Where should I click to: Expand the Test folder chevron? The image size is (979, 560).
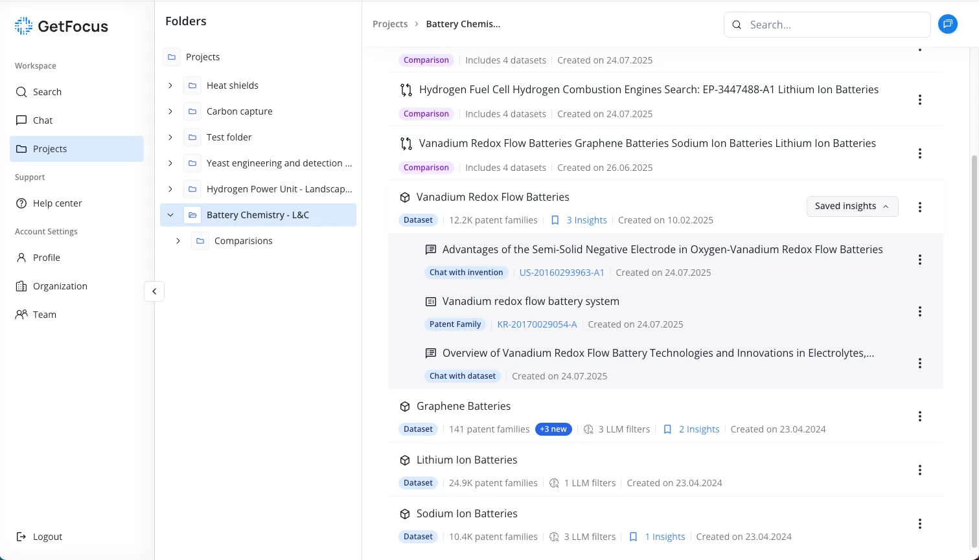click(x=170, y=137)
